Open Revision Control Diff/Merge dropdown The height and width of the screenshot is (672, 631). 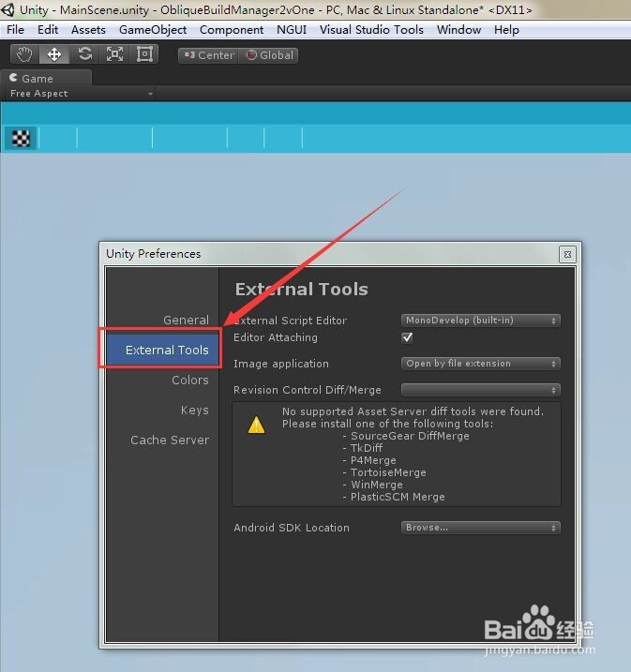tap(481, 390)
